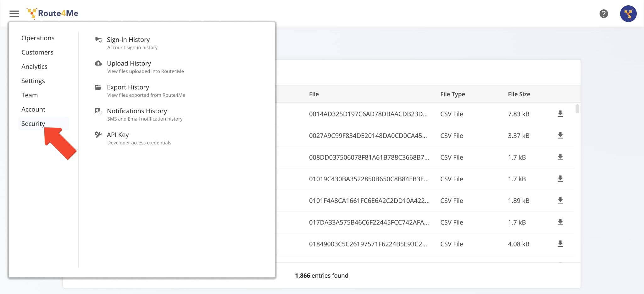Open the Customers menu section
This screenshot has height=294, width=644.
coord(37,52)
